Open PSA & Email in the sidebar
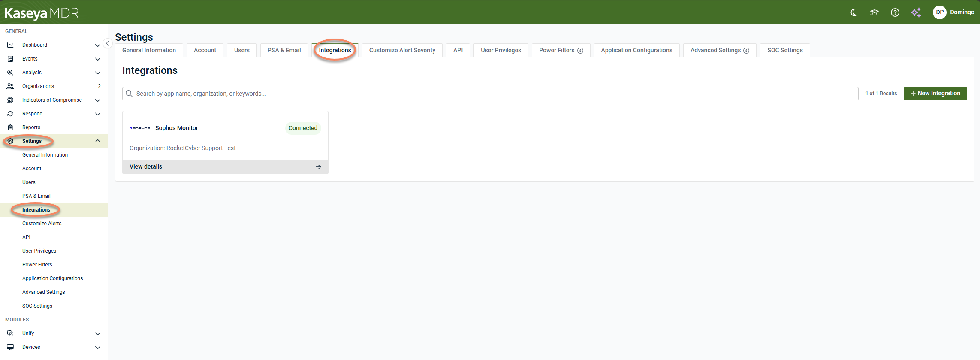Screen dimensions: 980x360 pyautogui.click(x=36, y=196)
